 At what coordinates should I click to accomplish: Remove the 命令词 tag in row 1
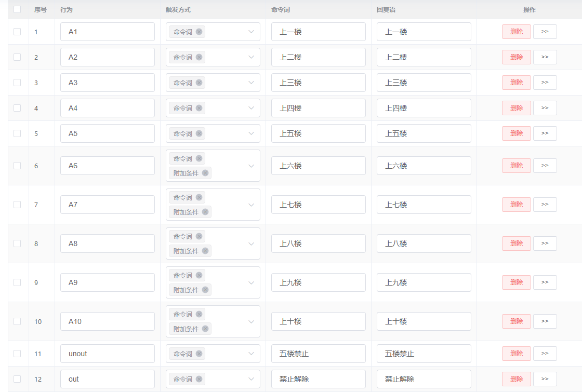[199, 32]
